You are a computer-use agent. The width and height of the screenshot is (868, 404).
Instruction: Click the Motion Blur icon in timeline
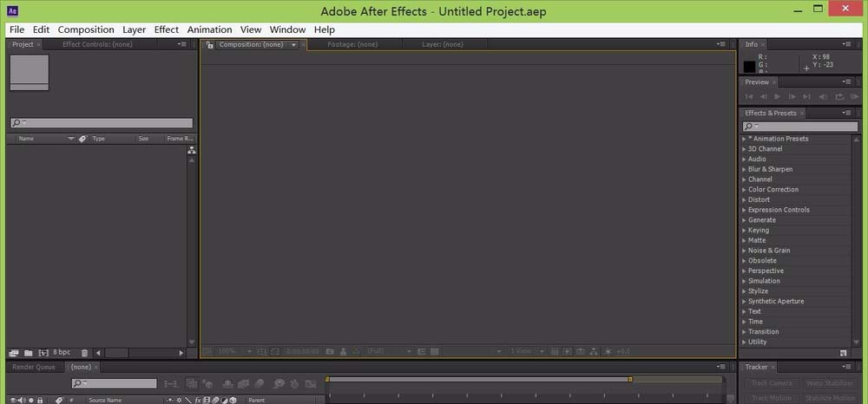coord(259,383)
